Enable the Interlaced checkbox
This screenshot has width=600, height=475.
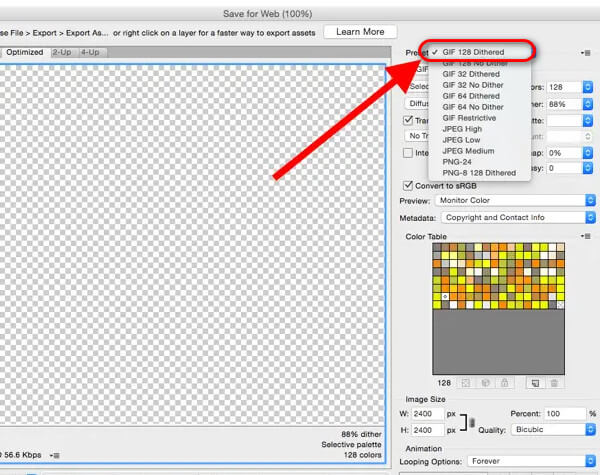407,153
